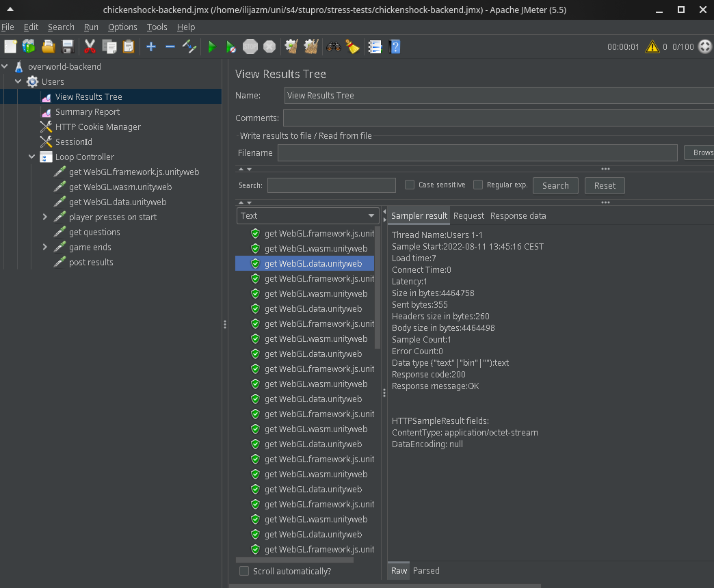Clear all results with double broom icon
This screenshot has width=714, height=588.
pyautogui.click(x=311, y=46)
